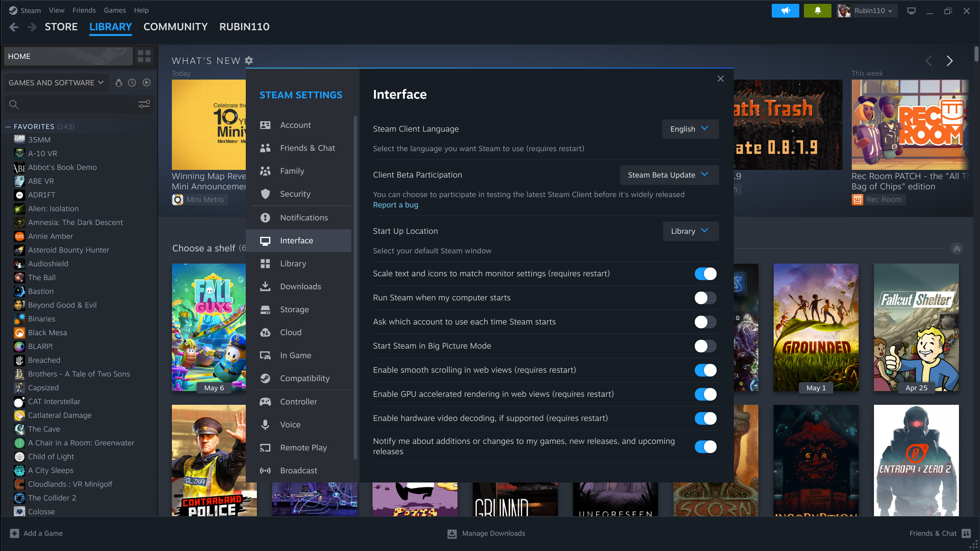Show next What's New items arrow
The height and width of the screenshot is (551, 980).
click(x=950, y=61)
